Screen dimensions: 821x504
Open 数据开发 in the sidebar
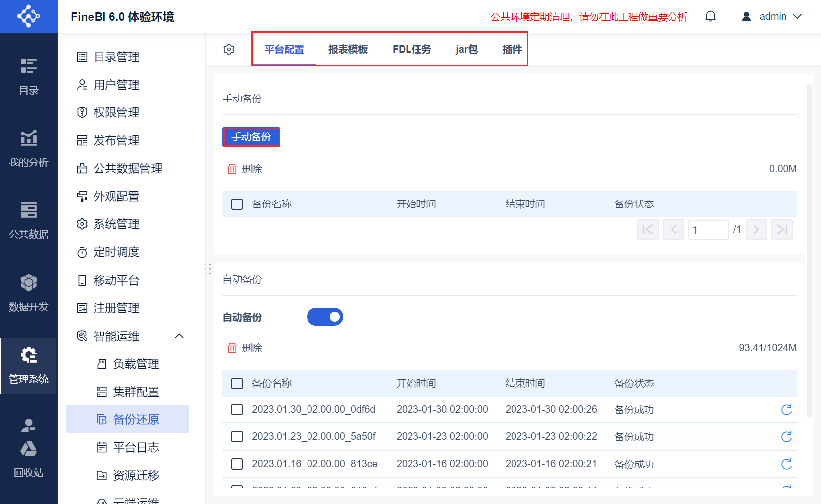coord(29,293)
